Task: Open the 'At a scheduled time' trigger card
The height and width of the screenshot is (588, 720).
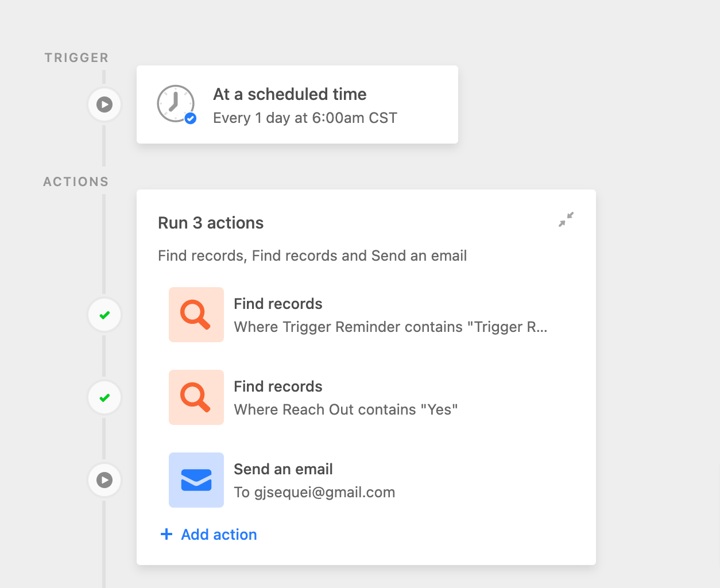Action: point(297,105)
